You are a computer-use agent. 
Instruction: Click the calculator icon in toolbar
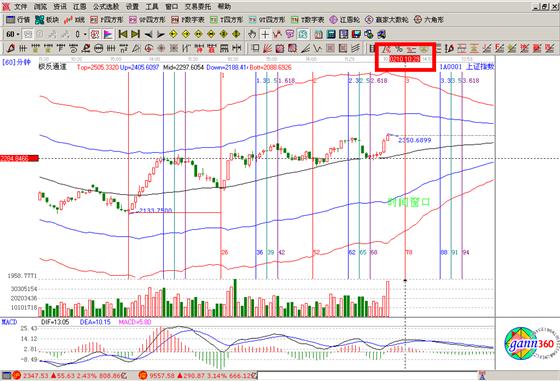331,34
